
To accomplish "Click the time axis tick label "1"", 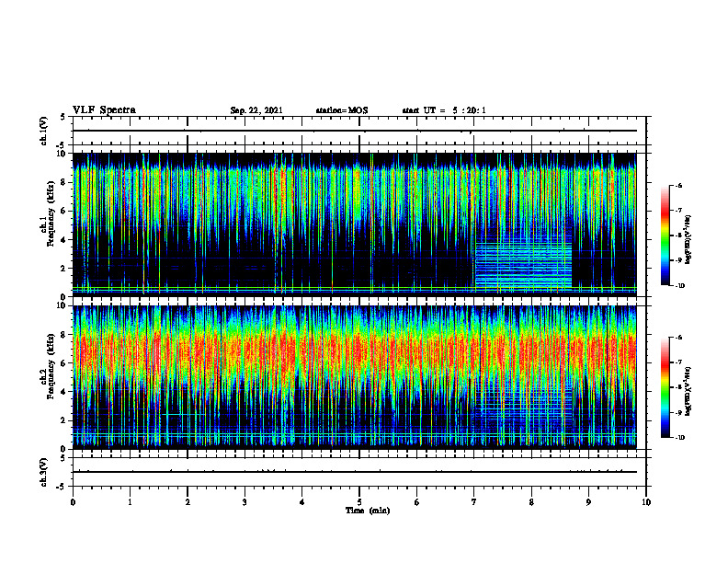I will tap(130, 502).
